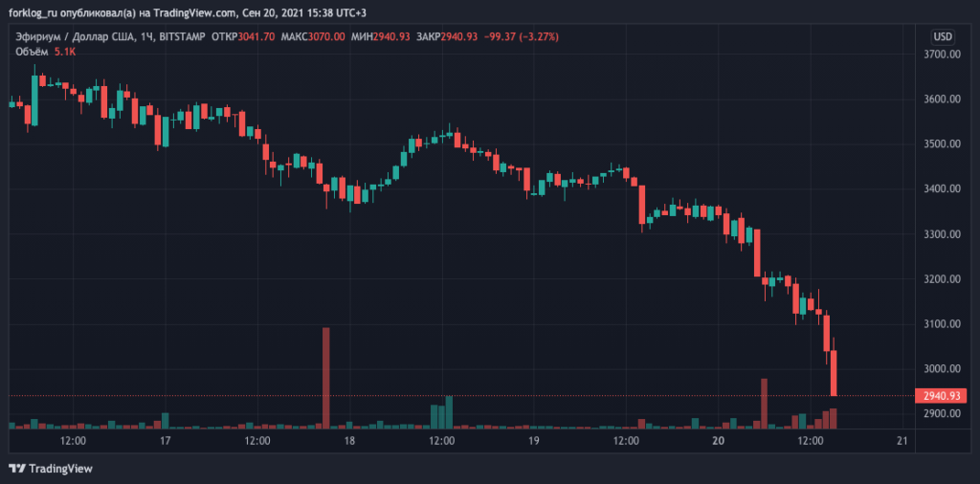The width and height of the screenshot is (980, 484).
Task: Select date 19 on the time axis
Action: point(534,441)
